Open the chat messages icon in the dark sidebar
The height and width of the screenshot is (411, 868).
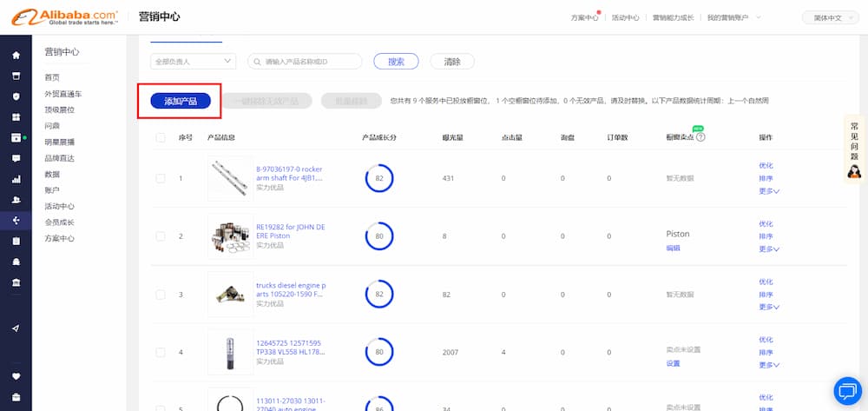pos(16,158)
